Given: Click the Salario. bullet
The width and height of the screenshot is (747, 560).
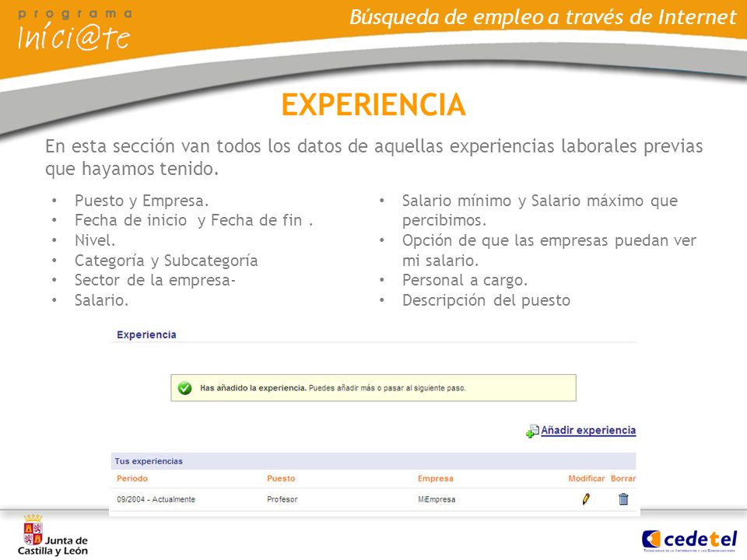Looking at the screenshot, I should 101,300.
